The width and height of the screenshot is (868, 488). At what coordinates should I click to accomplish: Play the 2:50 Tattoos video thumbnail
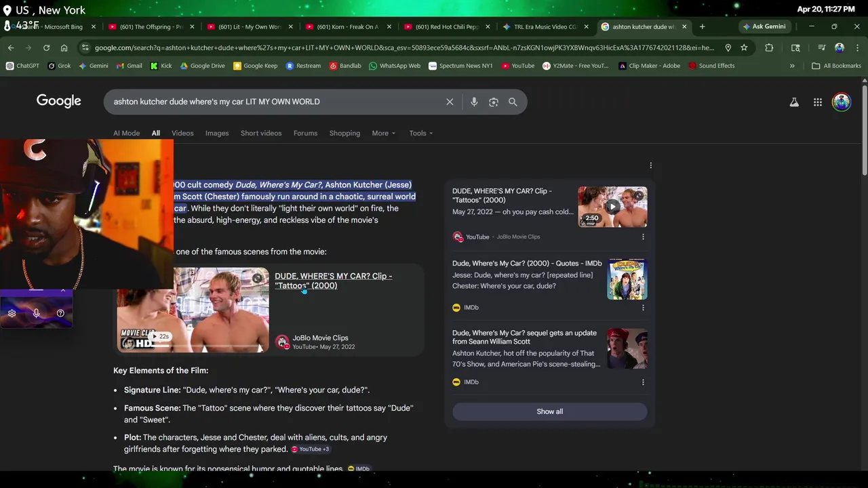click(612, 207)
